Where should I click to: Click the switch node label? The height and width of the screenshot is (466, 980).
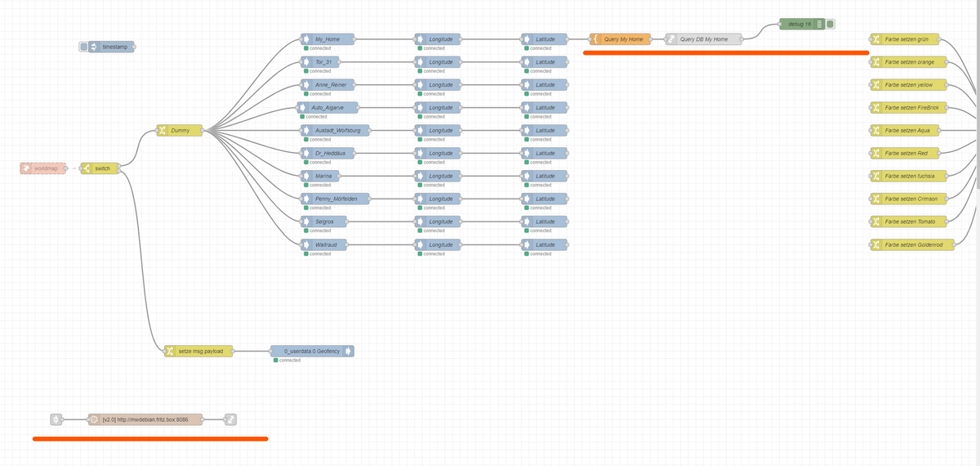click(x=103, y=168)
